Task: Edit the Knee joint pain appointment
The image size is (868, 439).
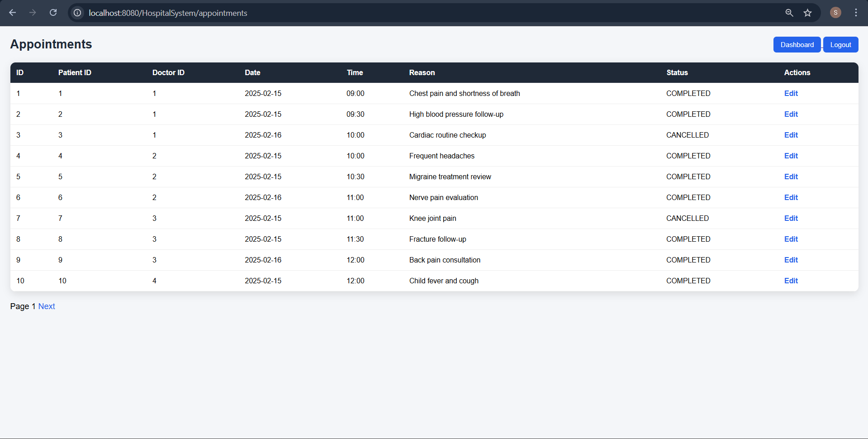Action: click(x=791, y=219)
